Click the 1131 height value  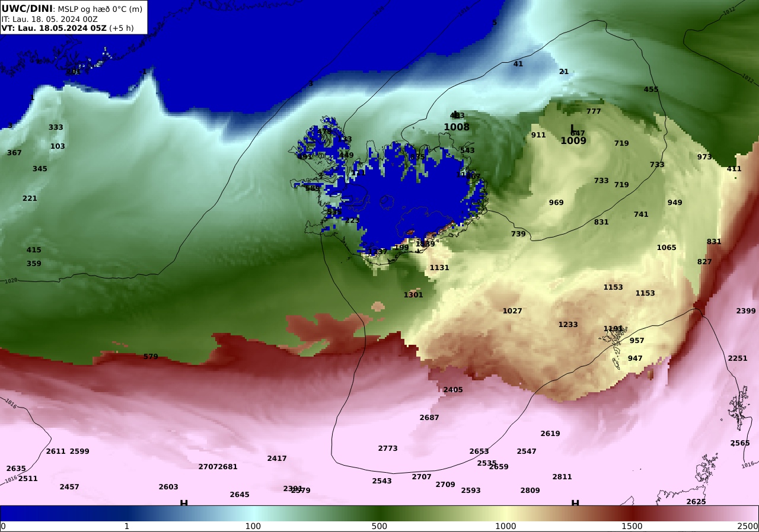pos(439,268)
